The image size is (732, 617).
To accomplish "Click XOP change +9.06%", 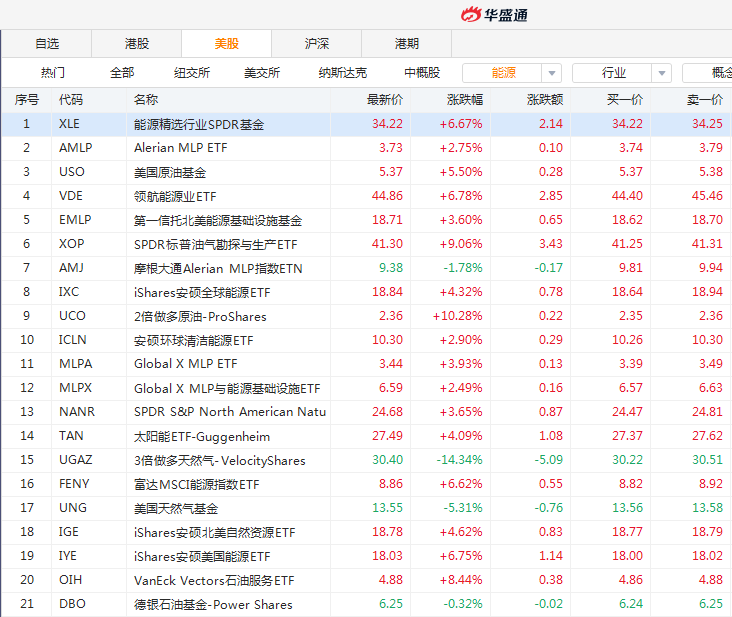I will tap(461, 244).
